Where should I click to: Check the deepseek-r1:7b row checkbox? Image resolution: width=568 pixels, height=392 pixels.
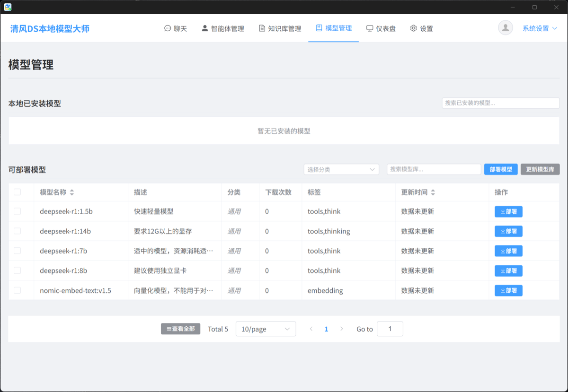(18, 251)
